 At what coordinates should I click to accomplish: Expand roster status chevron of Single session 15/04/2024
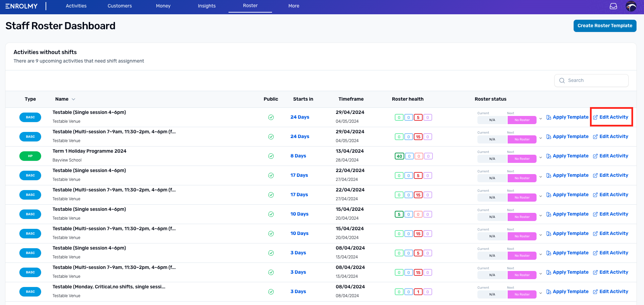tap(541, 216)
